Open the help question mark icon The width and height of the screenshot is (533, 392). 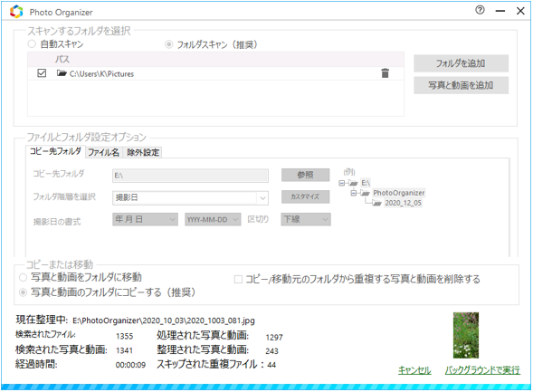(480, 11)
